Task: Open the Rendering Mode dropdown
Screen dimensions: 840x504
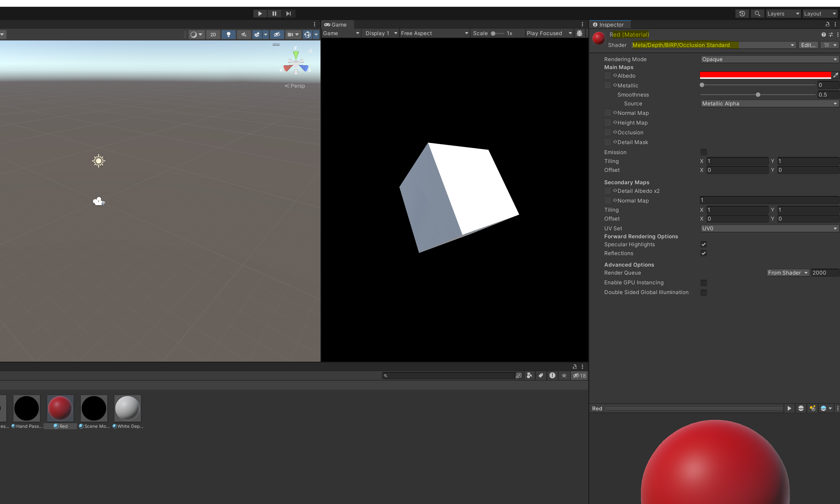Action: click(769, 59)
